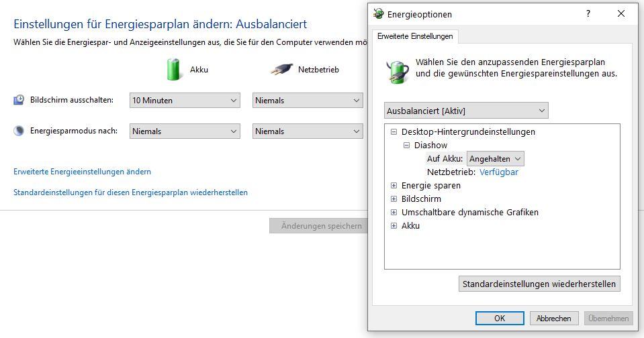Click the help question mark button
This screenshot has height=338, width=644.
pyautogui.click(x=588, y=14)
